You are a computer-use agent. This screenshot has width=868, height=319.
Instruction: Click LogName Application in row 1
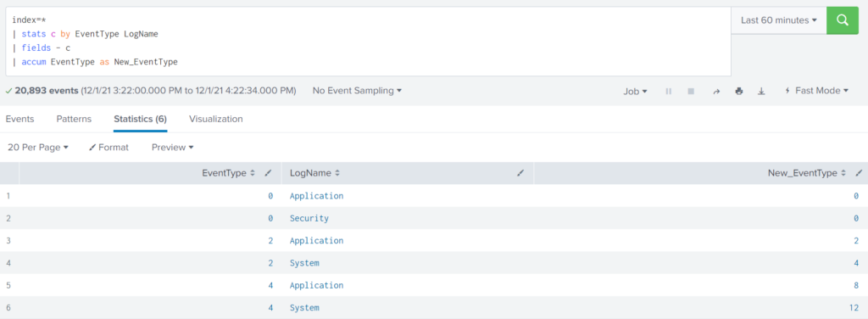[317, 196]
